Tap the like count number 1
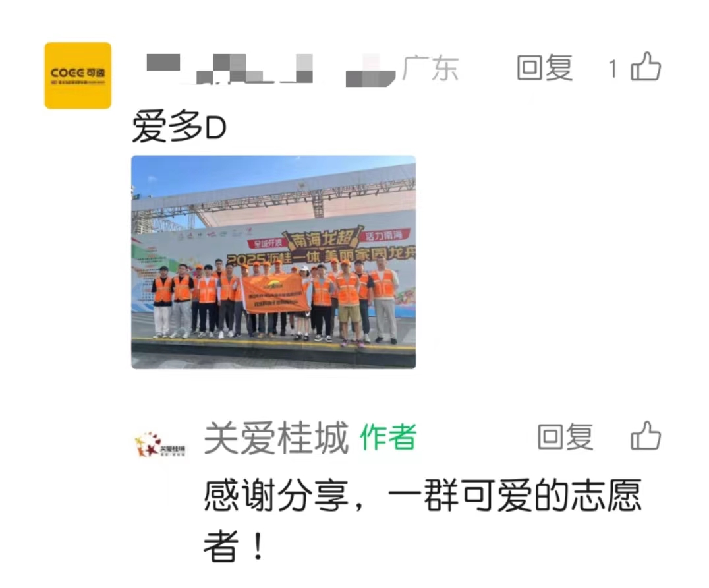This screenshot has width=709, height=588. click(613, 69)
